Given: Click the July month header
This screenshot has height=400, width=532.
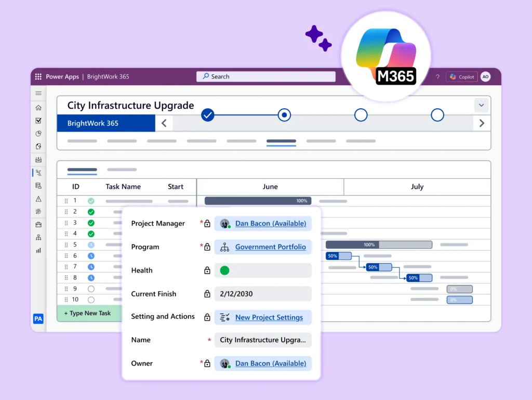Looking at the screenshot, I should pos(417,187).
